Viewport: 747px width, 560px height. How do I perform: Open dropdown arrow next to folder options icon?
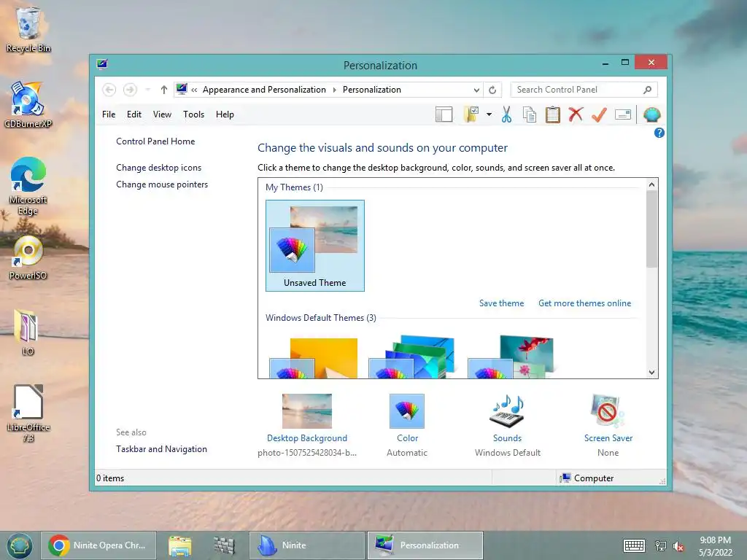(x=489, y=114)
